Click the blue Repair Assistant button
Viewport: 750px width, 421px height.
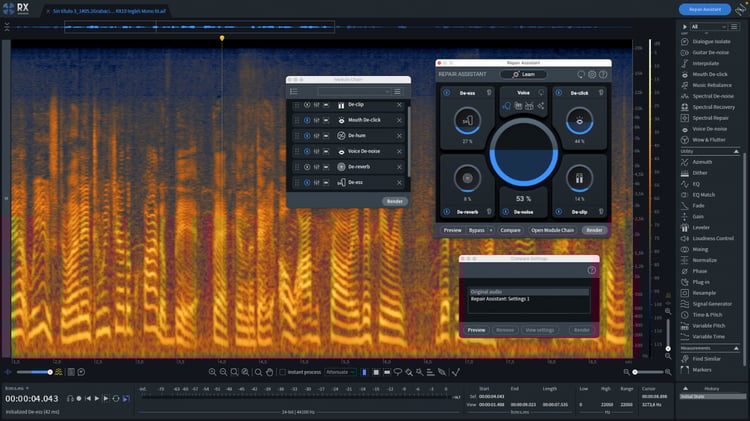705,9
